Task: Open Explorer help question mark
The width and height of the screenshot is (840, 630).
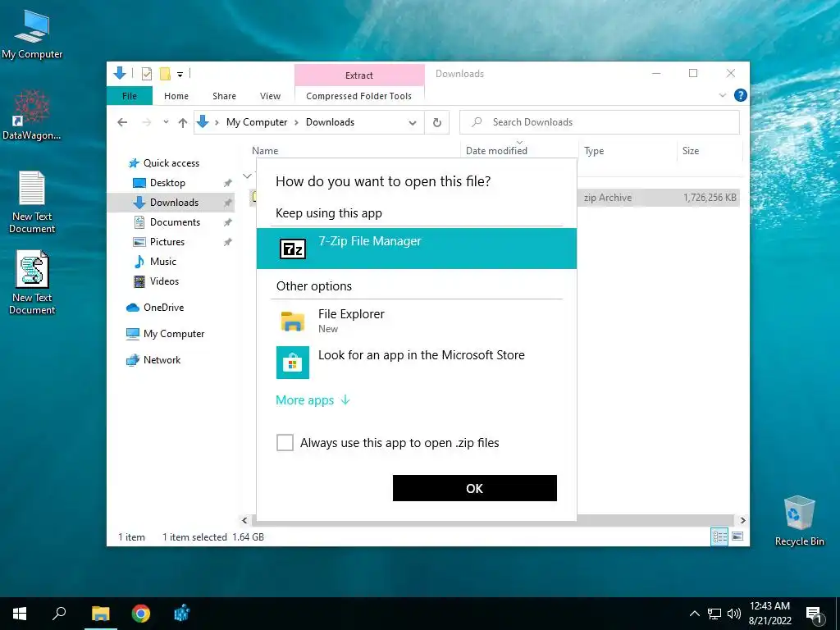Action: point(741,95)
